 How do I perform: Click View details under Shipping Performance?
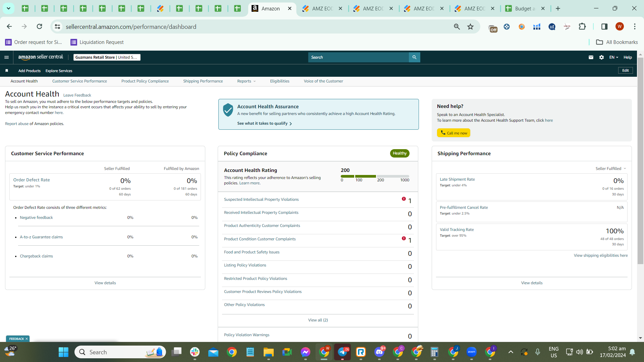[x=532, y=283]
